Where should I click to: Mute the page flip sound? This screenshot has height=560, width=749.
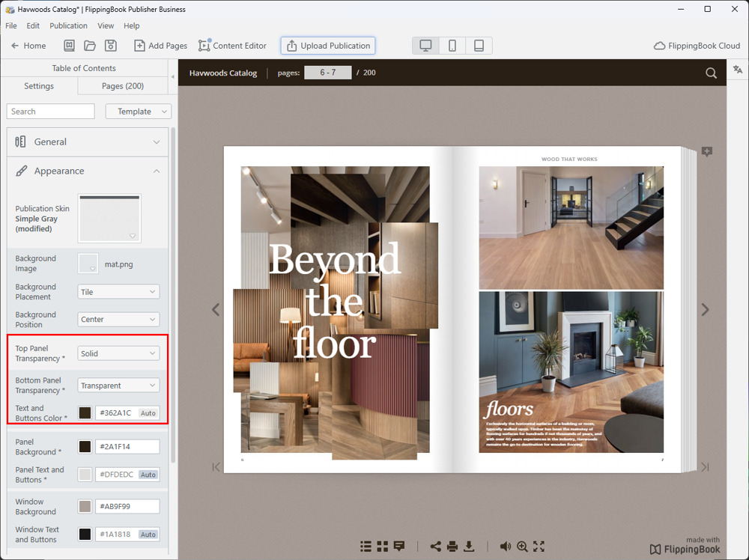[506, 547]
